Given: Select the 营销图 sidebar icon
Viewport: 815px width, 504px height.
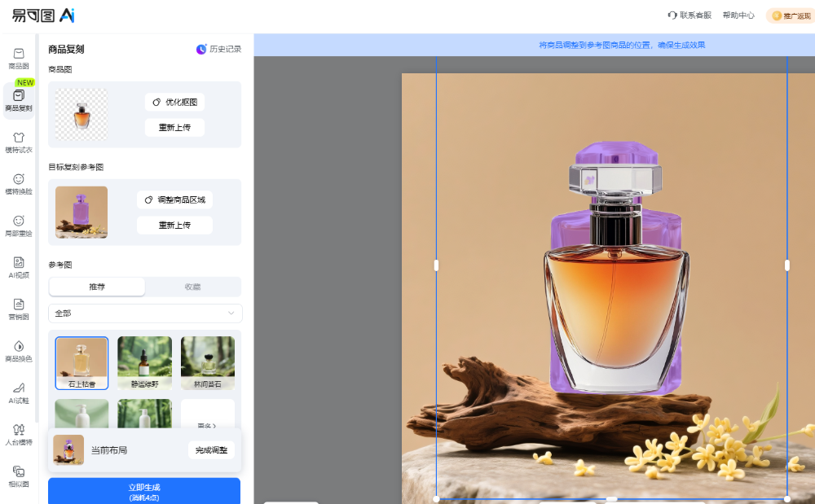Looking at the screenshot, I should point(18,309).
